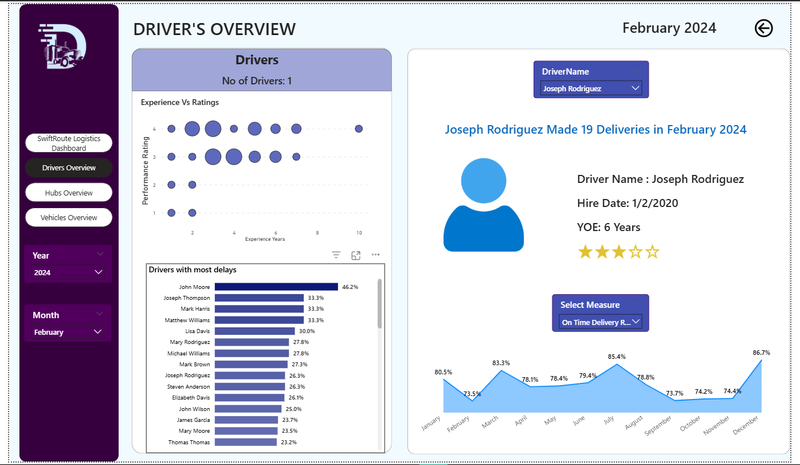Click the scatter bubble at 10 years experience
Screen dimensions: 800x465
(359, 129)
